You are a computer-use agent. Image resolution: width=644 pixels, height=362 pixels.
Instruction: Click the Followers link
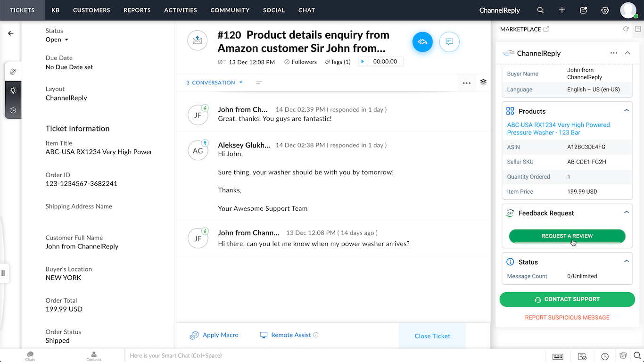click(x=300, y=62)
